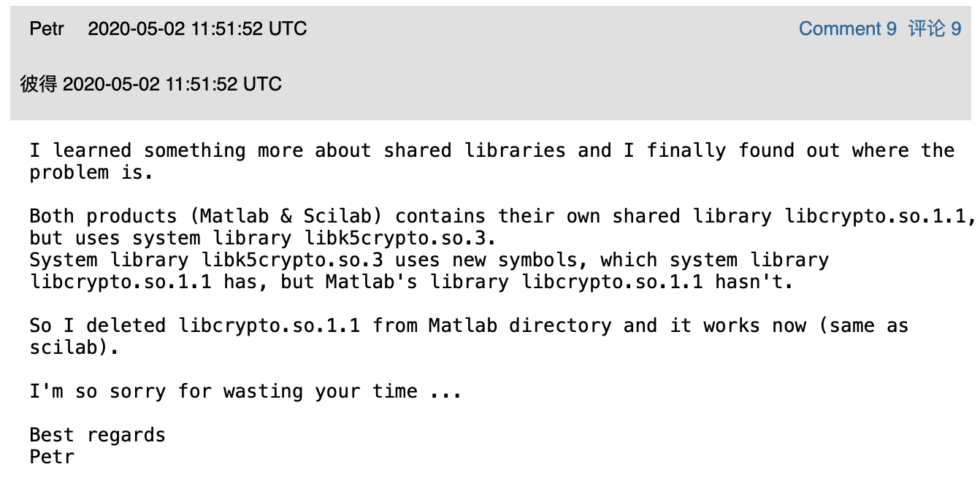
Task: Click the 2020-05-02 11:51:52 UTC timestamp after Petr
Action: 197,29
